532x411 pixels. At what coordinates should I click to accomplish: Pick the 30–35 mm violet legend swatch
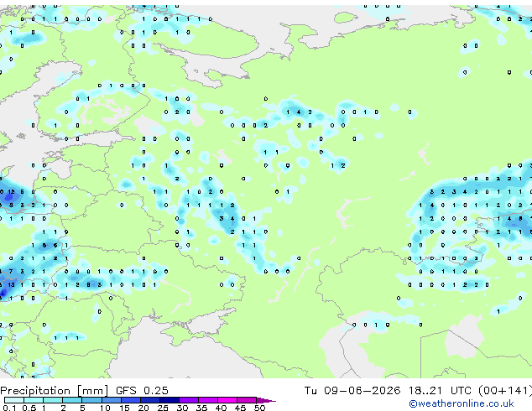[188, 400]
